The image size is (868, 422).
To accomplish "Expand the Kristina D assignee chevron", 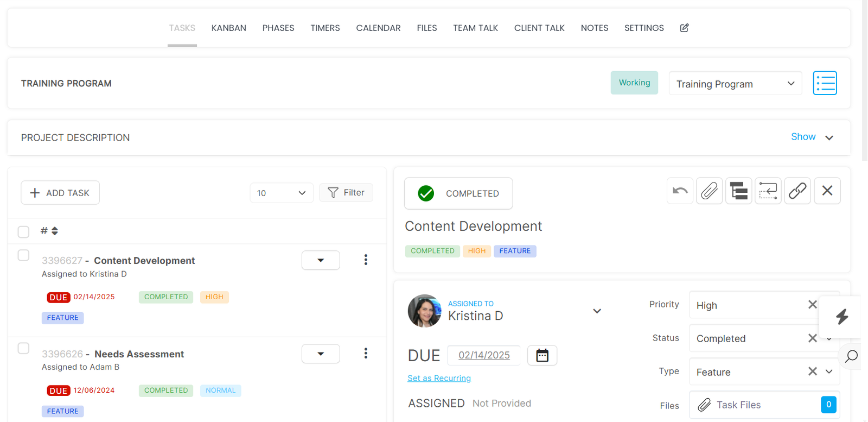I will tap(597, 311).
